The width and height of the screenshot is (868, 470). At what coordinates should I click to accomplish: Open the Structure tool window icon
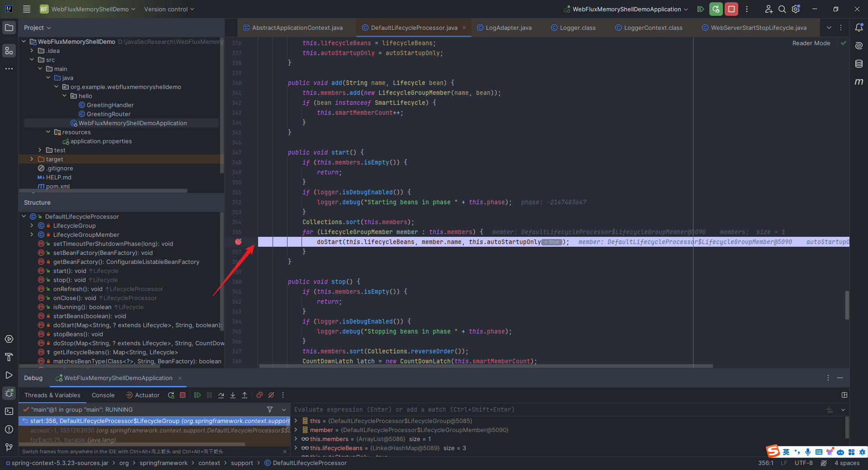[x=9, y=51]
